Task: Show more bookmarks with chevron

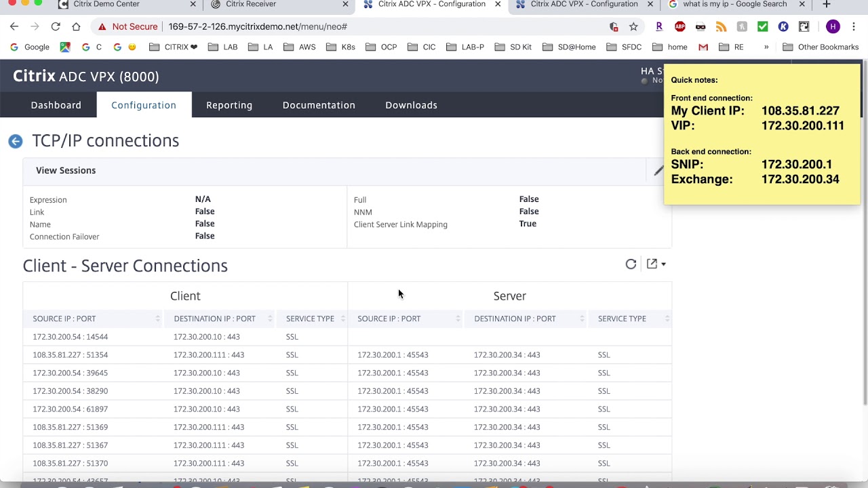Action: tap(766, 47)
